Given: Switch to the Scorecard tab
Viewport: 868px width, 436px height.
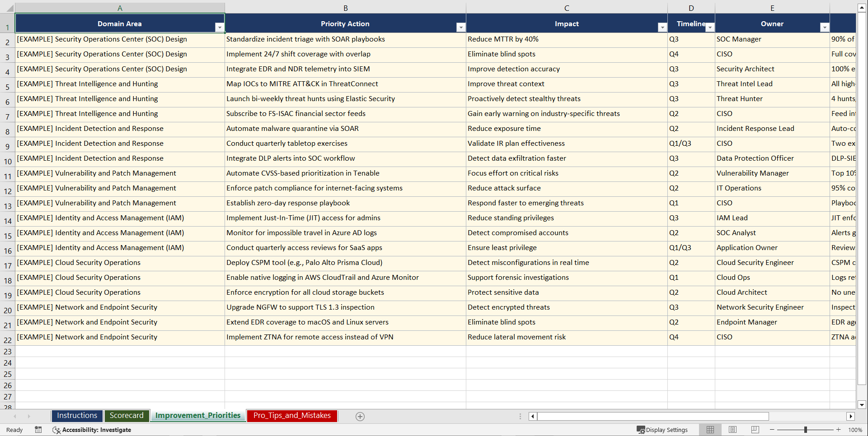Looking at the screenshot, I should coord(127,415).
